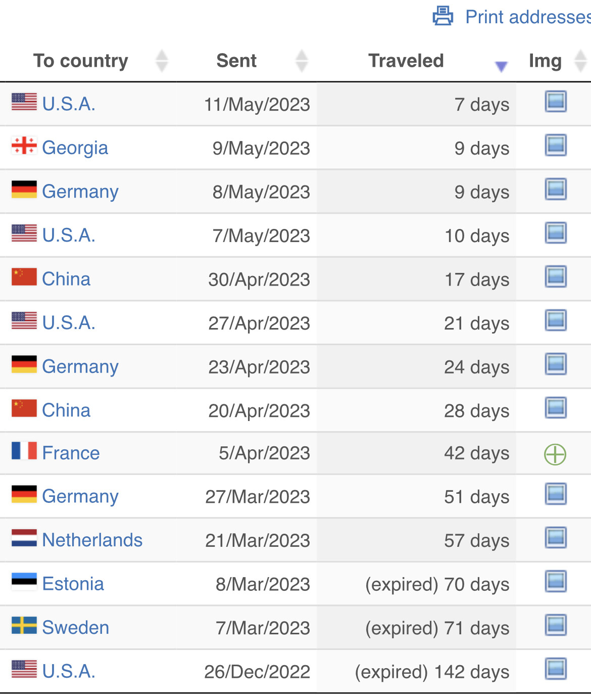Click the Traveled column header
The height and width of the screenshot is (700, 591).
click(406, 61)
